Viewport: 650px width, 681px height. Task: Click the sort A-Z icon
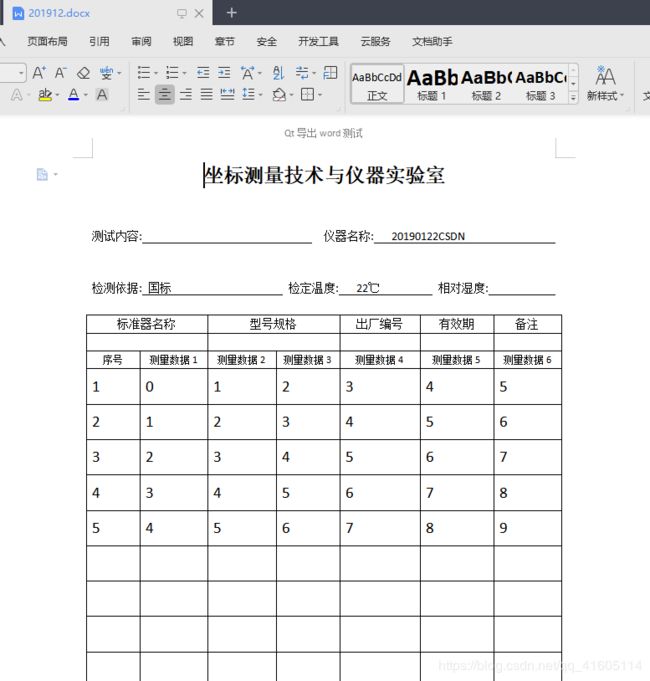tap(278, 73)
